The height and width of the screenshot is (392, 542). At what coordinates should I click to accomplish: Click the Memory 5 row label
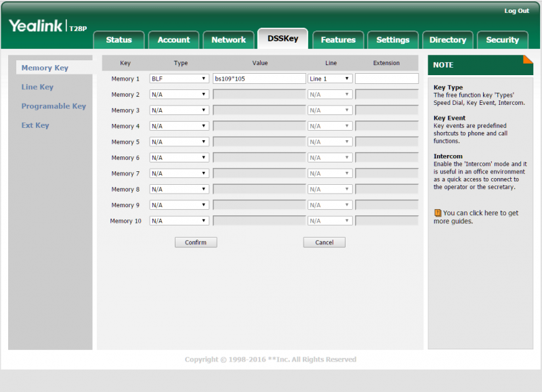(125, 142)
